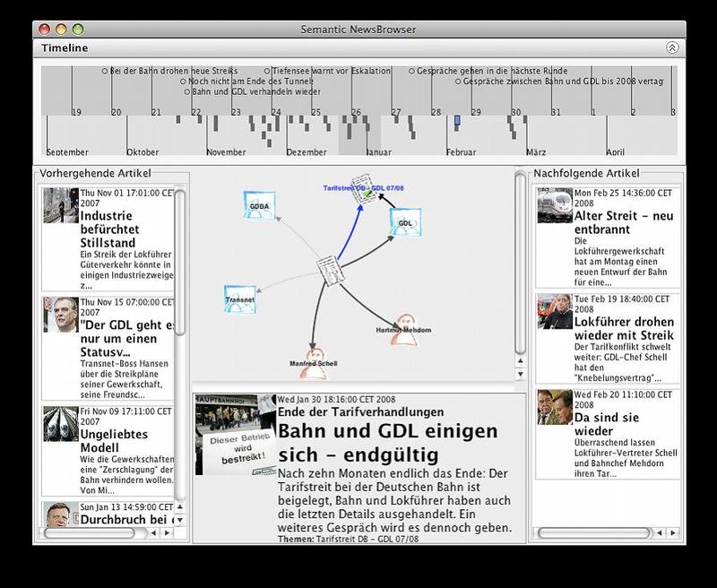
Task: Click day '26' on the timeline day scale
Action: pos(356,112)
